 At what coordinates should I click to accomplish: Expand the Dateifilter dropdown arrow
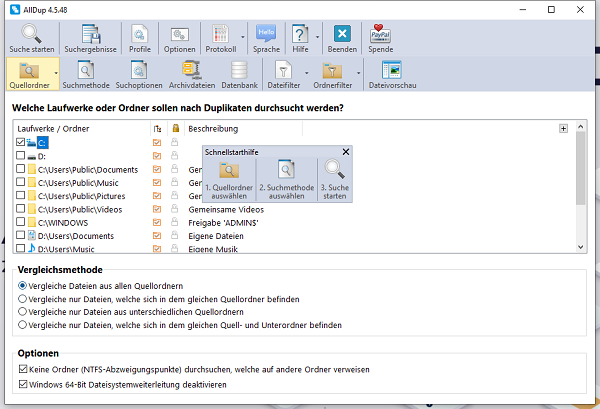307,73
